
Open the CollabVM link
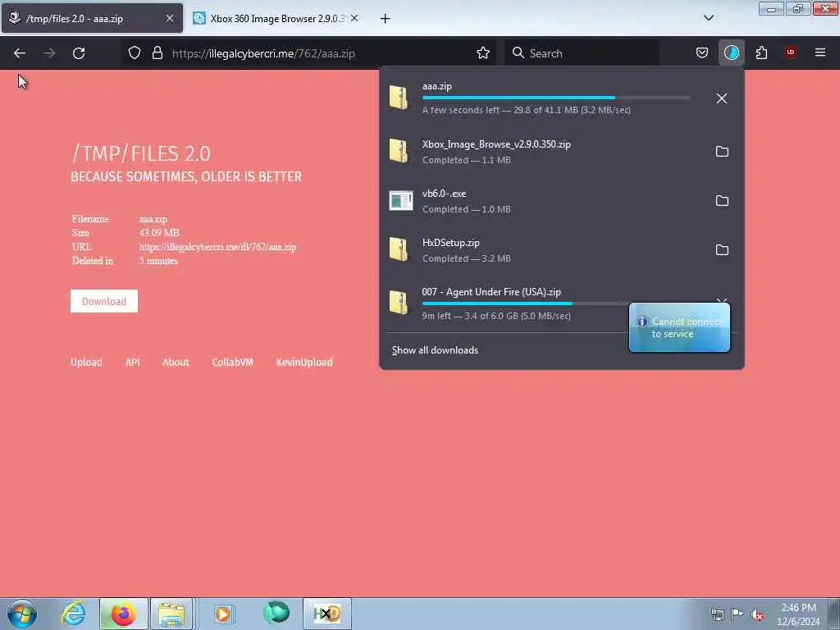232,362
